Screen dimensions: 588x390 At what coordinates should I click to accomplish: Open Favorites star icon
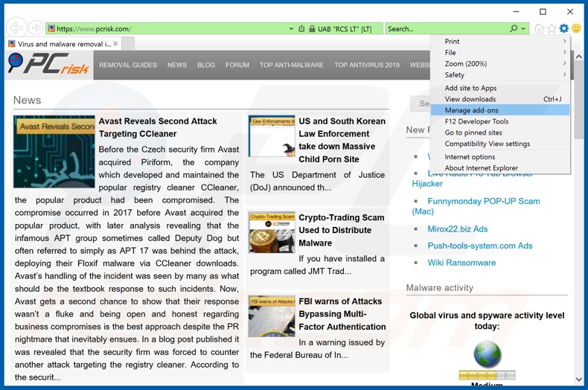pyautogui.click(x=552, y=28)
